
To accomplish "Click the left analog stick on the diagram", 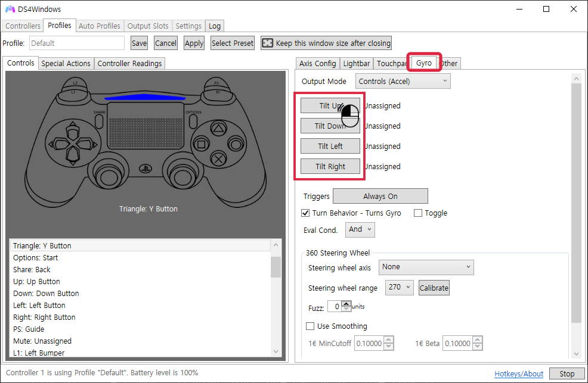I will click(108, 176).
